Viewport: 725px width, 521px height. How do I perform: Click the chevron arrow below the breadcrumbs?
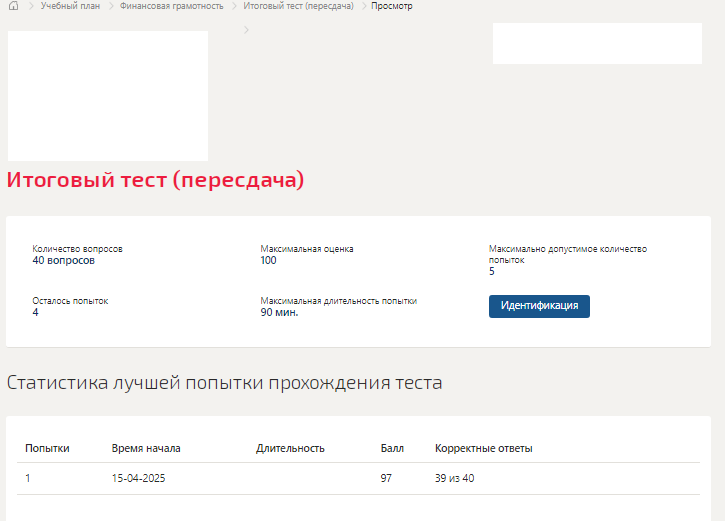pos(246,30)
